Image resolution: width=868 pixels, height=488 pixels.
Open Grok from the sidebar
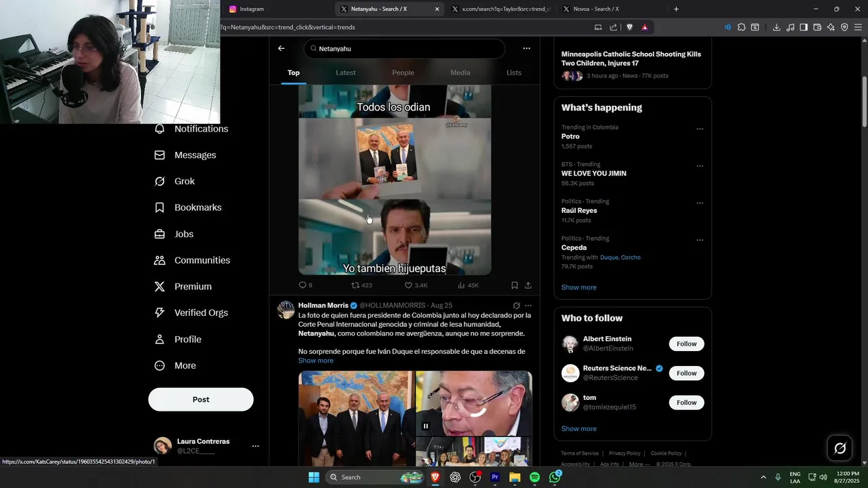pos(174,182)
